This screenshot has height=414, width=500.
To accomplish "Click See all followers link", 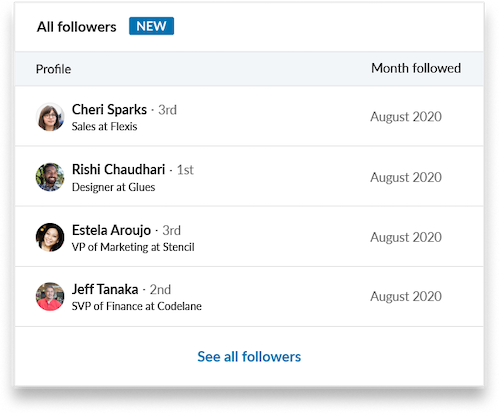I will (x=249, y=357).
